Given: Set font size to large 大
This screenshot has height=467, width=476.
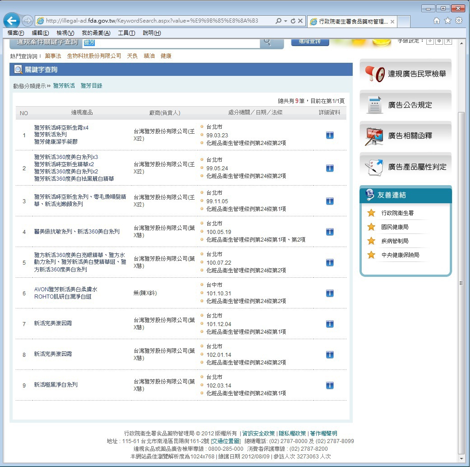Looking at the screenshot, I should (x=448, y=41).
